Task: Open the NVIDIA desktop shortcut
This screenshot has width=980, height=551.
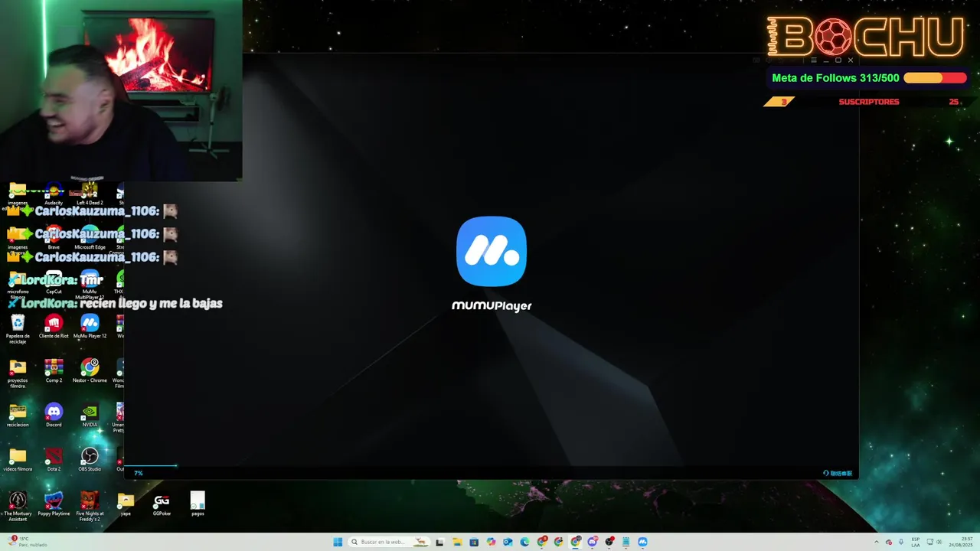Action: [x=90, y=416]
